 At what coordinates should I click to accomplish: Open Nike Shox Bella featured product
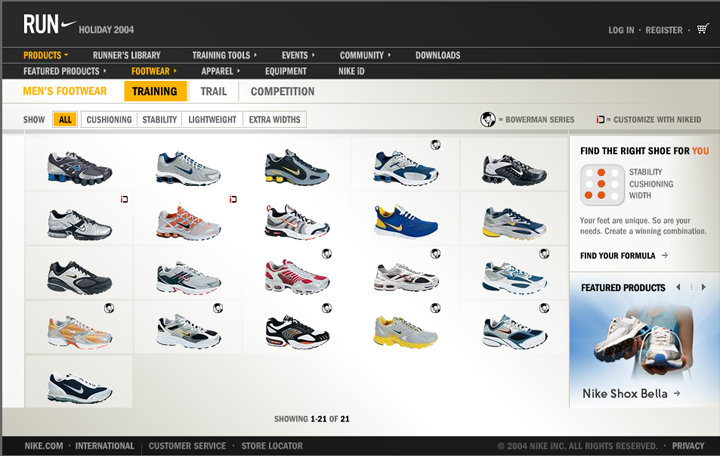[x=631, y=394]
